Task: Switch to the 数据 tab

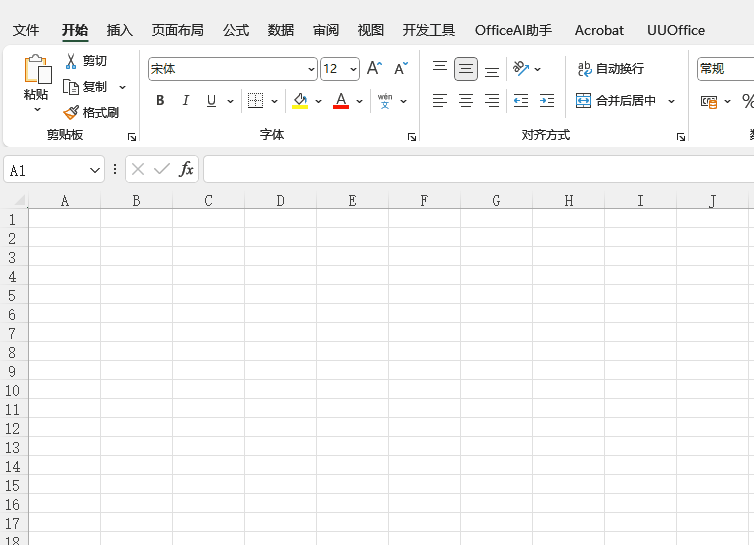Action: coord(281,30)
